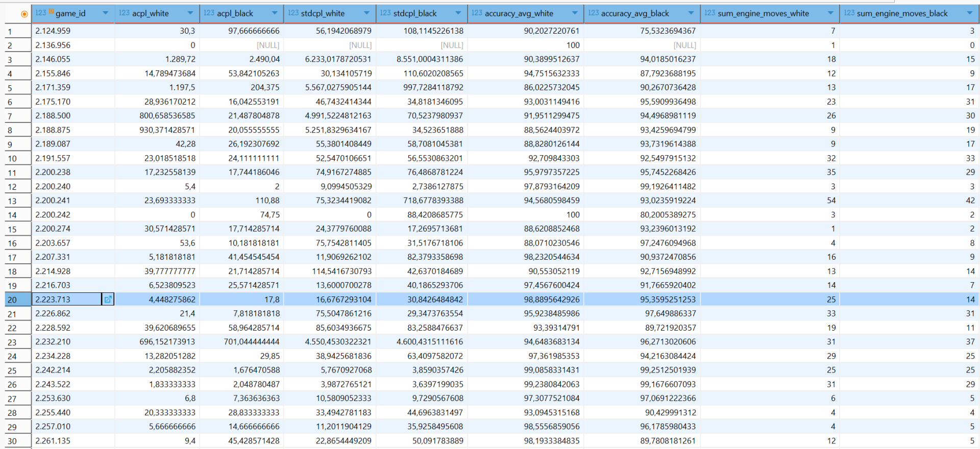
Task: Select row number 13 header
Action: (12, 201)
